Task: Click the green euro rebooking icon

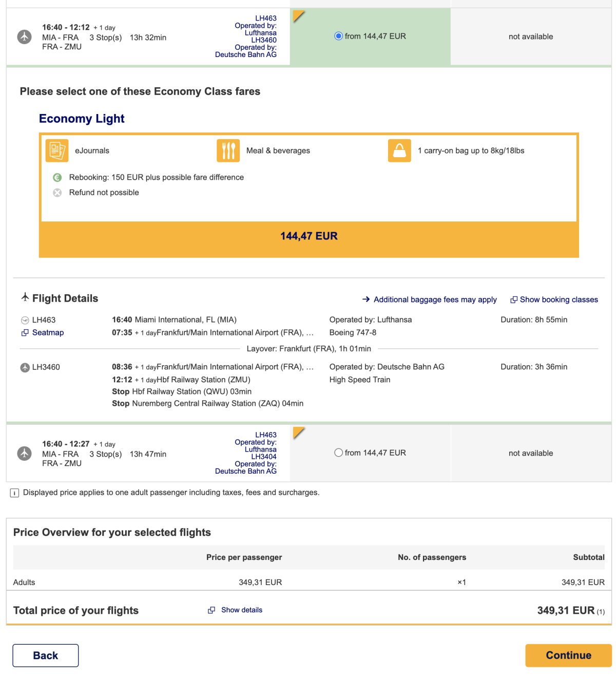Action: click(x=57, y=177)
